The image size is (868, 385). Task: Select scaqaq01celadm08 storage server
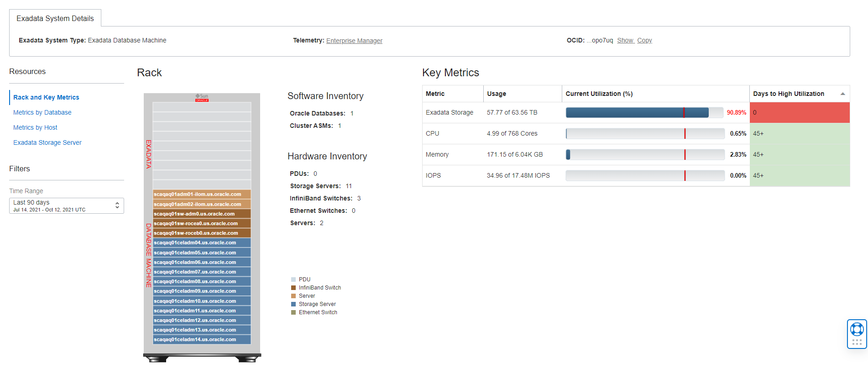pos(202,281)
